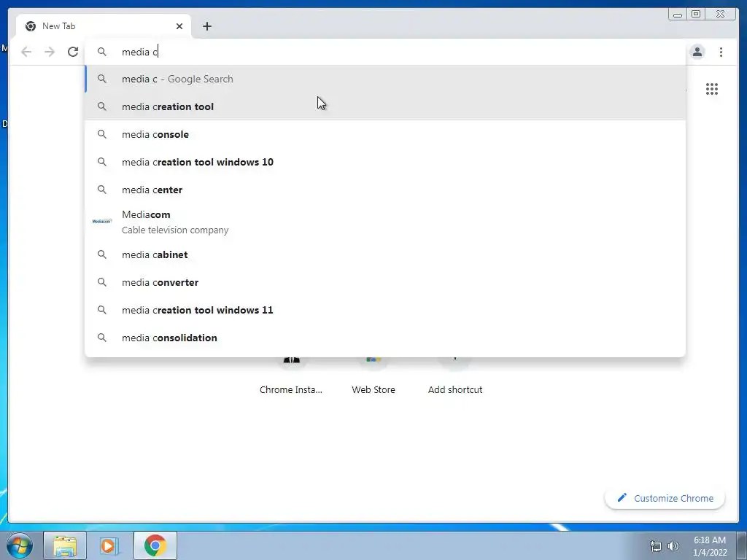Select suggestion 'media converter'
This screenshot has height=560, width=747.
tap(385, 282)
